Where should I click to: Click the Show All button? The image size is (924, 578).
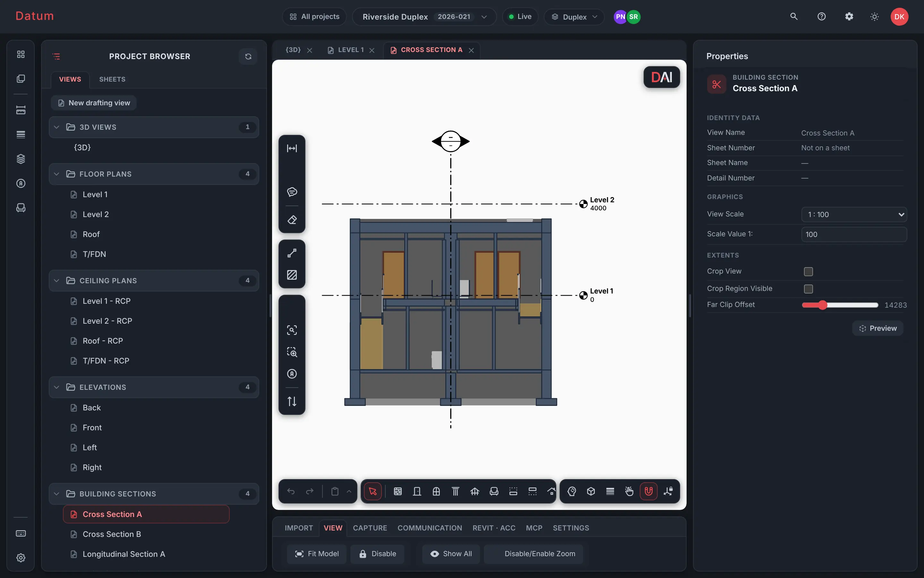pyautogui.click(x=451, y=554)
